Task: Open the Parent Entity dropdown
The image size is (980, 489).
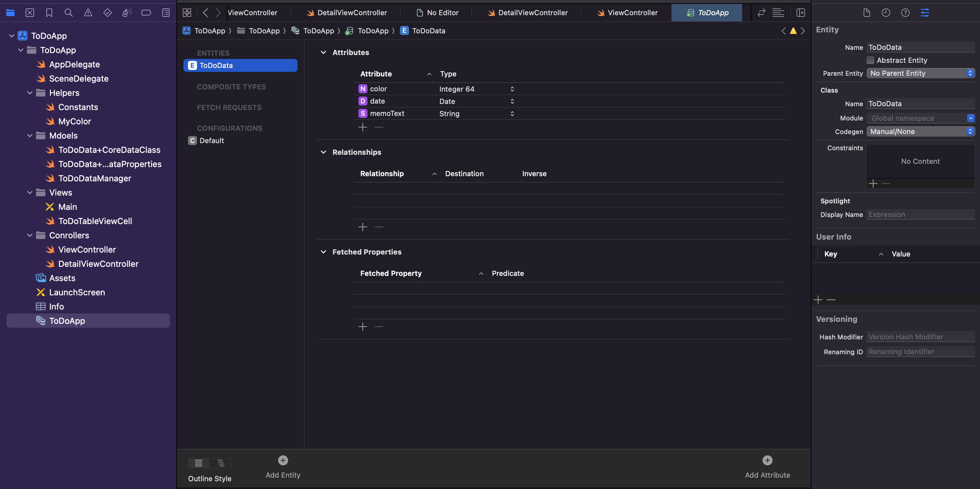Action: pyautogui.click(x=920, y=73)
